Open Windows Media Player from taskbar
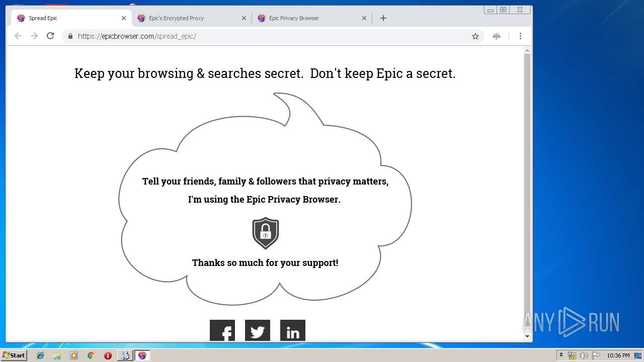This screenshot has width=644, height=362. tap(74, 355)
